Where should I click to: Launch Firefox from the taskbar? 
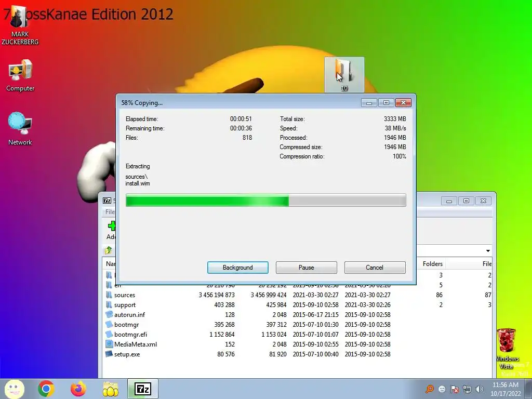point(78,389)
